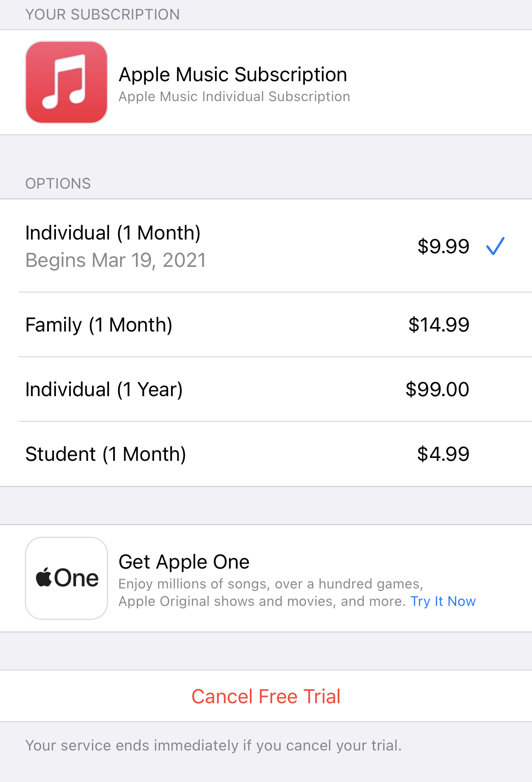This screenshot has height=782, width=532.
Task: Tap the red Apple Music note icon
Action: 67,82
